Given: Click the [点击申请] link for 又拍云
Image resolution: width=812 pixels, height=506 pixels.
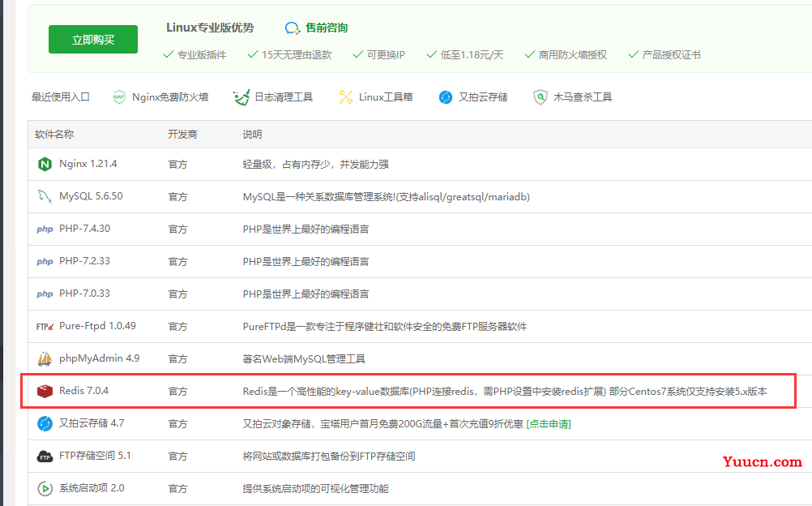Looking at the screenshot, I should [x=549, y=424].
